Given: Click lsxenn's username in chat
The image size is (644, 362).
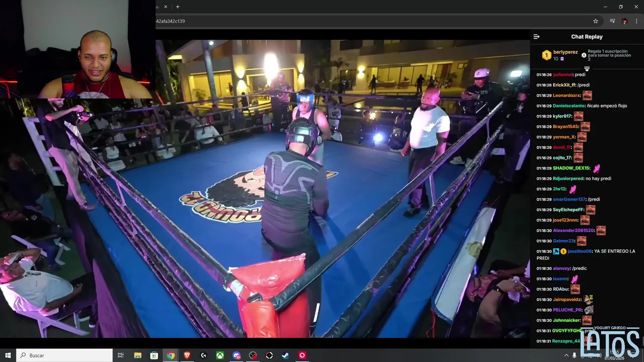Looking at the screenshot, I should tap(560, 279).
